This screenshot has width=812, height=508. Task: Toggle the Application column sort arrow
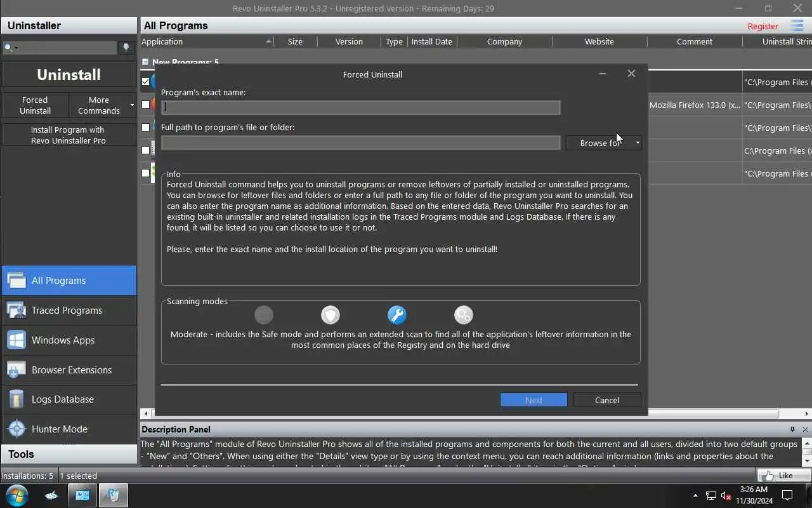[x=268, y=41]
